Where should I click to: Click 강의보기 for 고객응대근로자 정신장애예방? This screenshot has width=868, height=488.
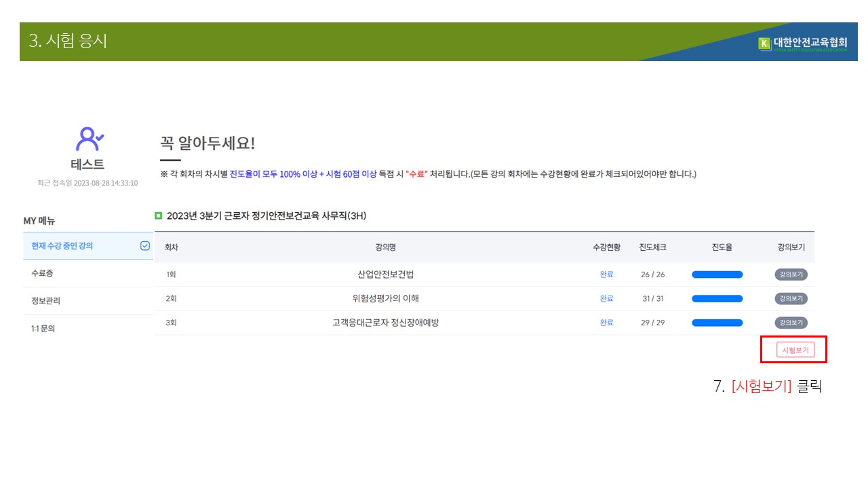pyautogui.click(x=791, y=323)
